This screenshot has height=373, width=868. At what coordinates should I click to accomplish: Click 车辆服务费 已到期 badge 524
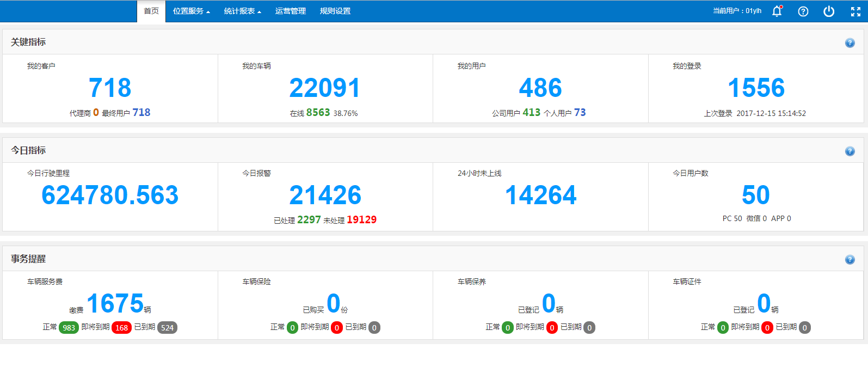pos(167,328)
